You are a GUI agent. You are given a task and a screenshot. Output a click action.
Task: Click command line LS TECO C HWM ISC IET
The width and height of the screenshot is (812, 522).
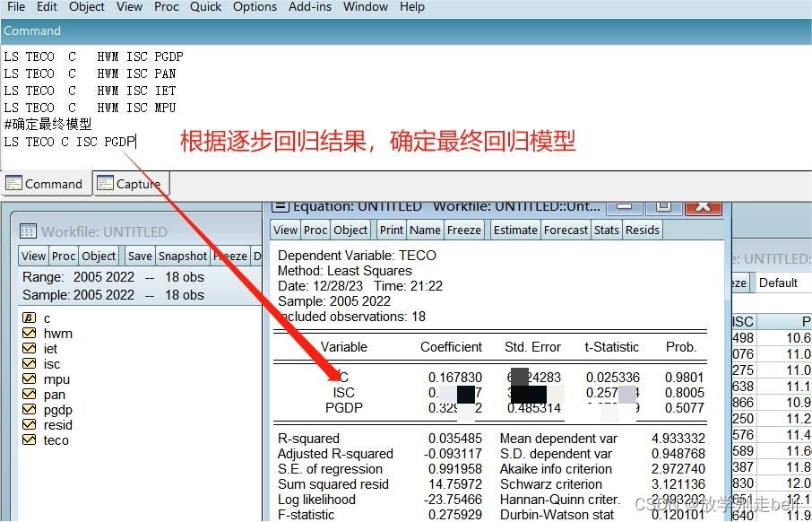[x=91, y=91]
